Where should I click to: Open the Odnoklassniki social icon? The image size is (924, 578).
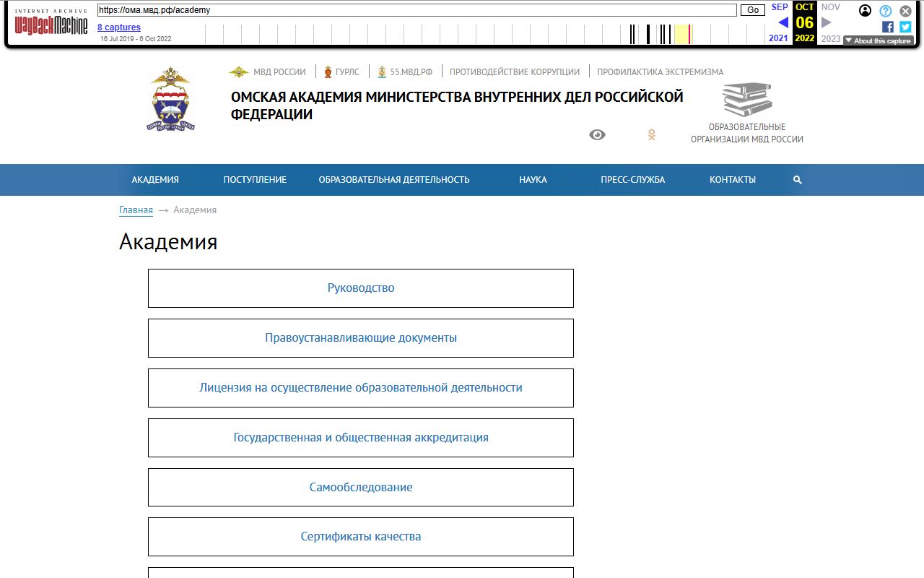click(651, 135)
